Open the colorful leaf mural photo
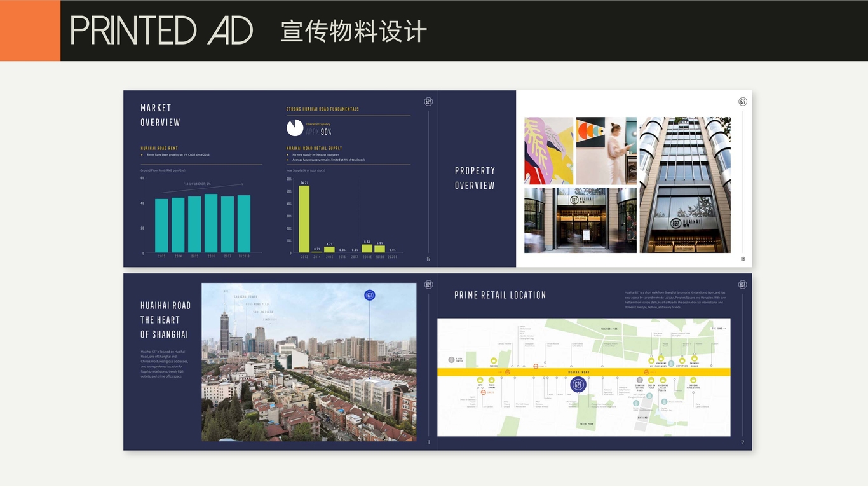868x487 pixels. (549, 151)
